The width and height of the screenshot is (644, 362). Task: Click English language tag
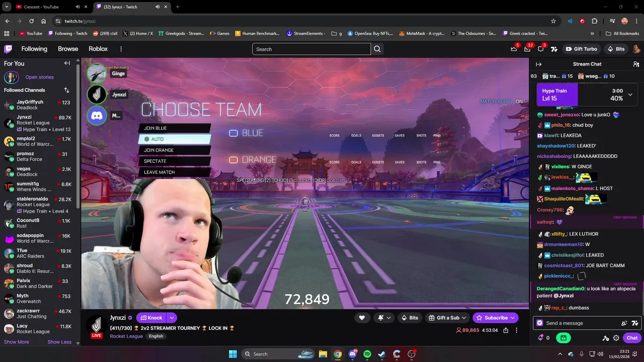[156, 336]
